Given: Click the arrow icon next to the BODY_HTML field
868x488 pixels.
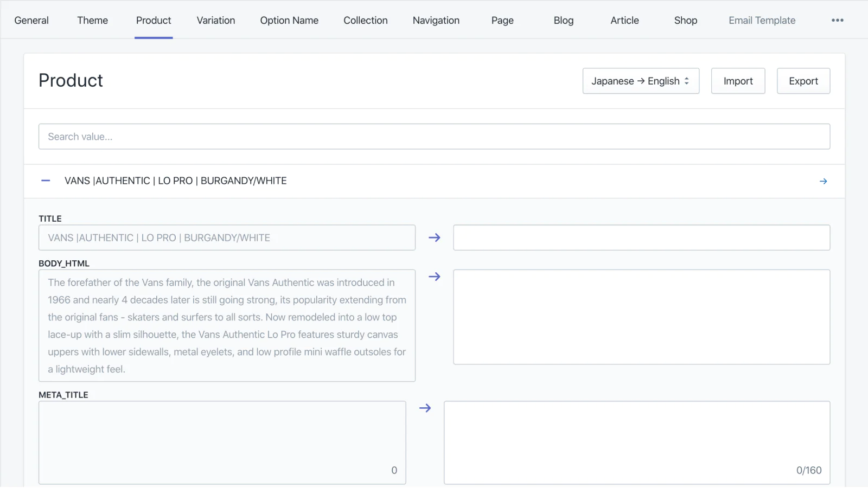Looking at the screenshot, I should pos(434,277).
